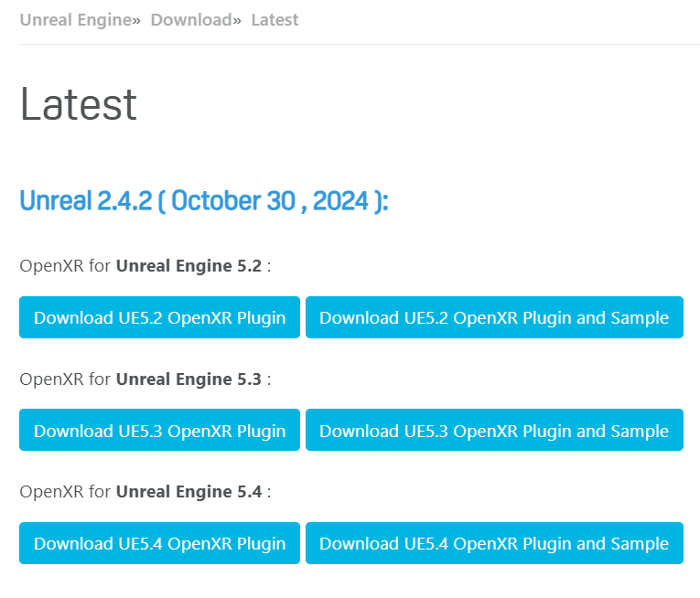
Task: Click the large Latest page title
Action: point(79,104)
